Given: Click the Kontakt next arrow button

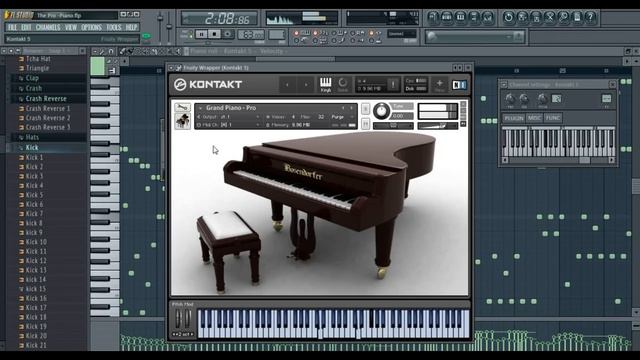Looking at the screenshot, I should pyautogui.click(x=306, y=85).
